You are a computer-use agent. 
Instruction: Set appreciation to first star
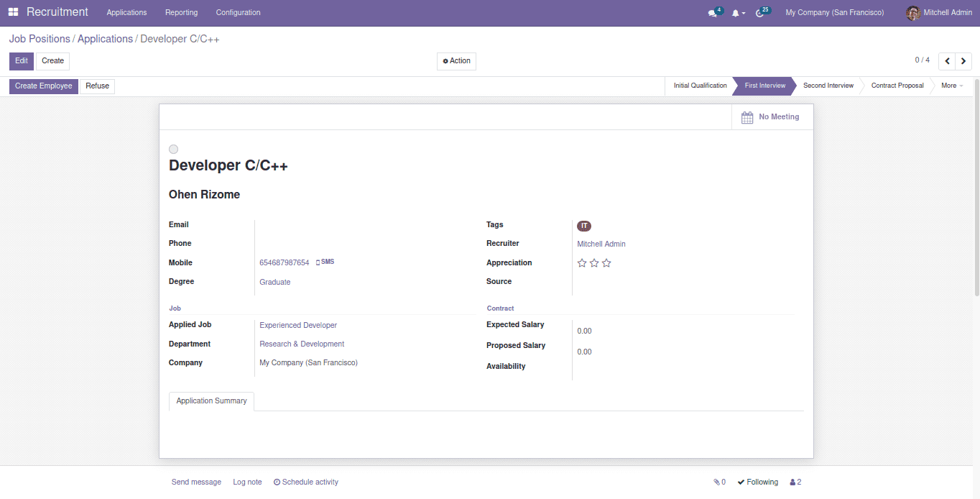click(582, 263)
